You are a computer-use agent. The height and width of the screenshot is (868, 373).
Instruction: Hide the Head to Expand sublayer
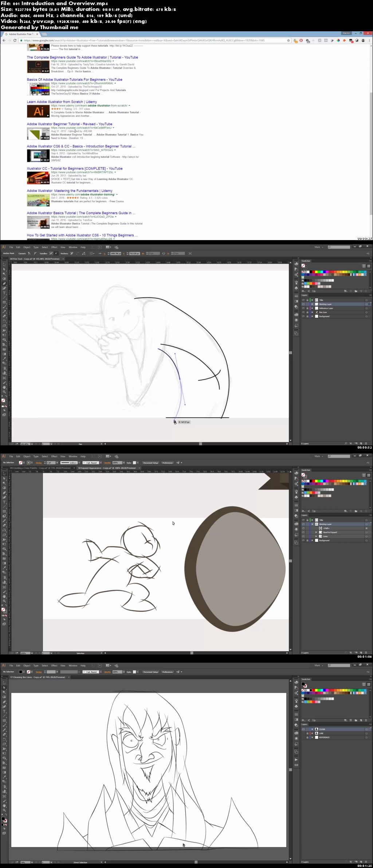pos(303,532)
